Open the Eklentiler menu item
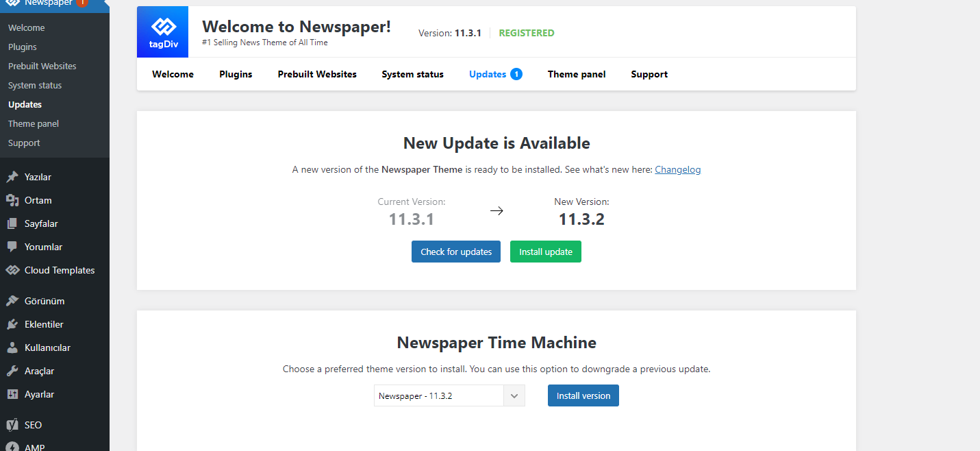Image resolution: width=980 pixels, height=451 pixels. click(55, 324)
